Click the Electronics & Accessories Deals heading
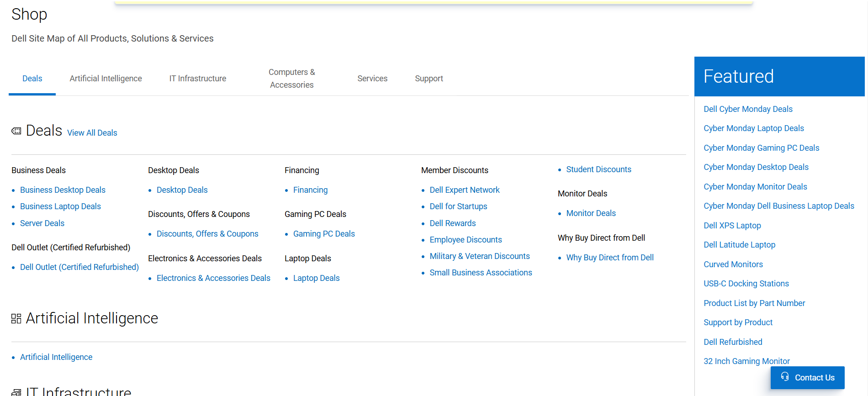 coord(205,259)
